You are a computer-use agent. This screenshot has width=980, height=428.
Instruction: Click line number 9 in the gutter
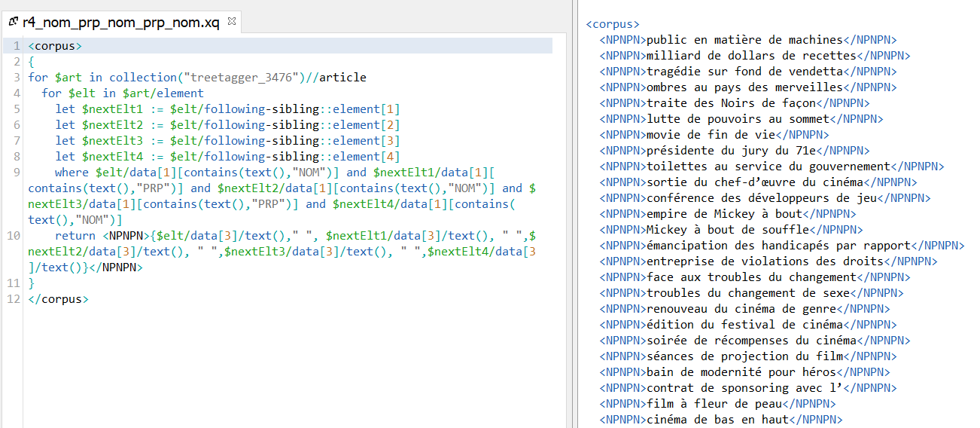pyautogui.click(x=17, y=173)
